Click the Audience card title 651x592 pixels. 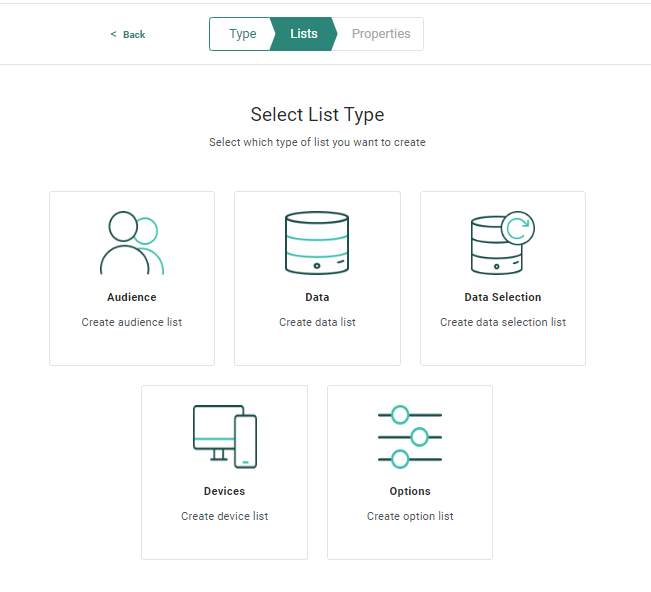point(131,297)
